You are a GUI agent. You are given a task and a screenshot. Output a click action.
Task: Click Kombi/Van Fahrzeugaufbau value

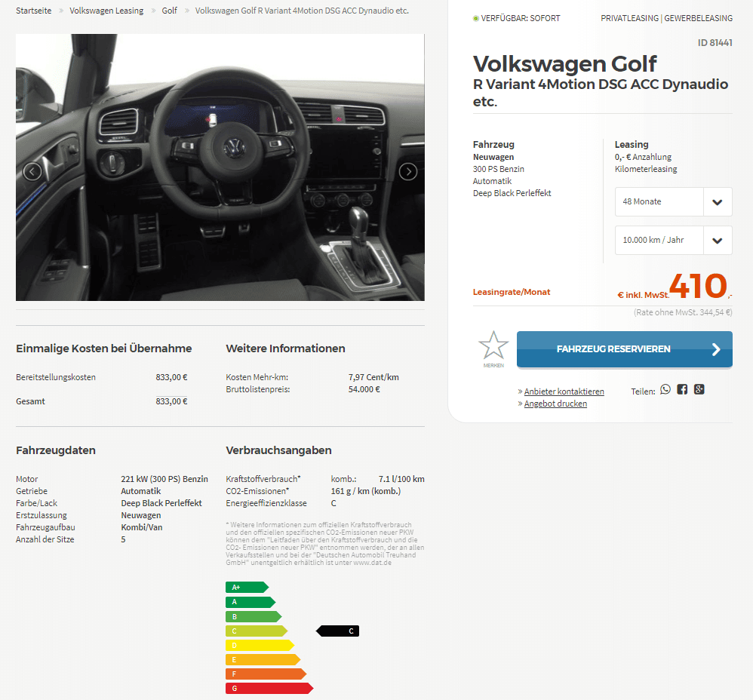142,527
